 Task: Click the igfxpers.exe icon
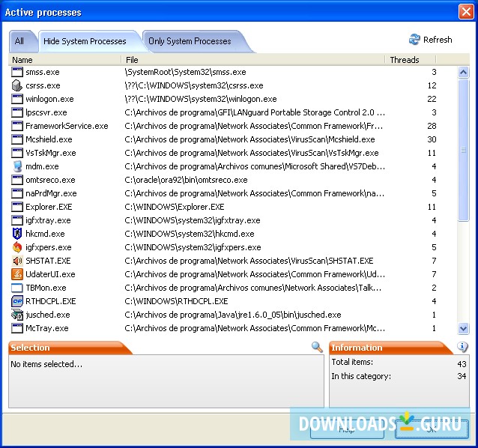pos(17,247)
